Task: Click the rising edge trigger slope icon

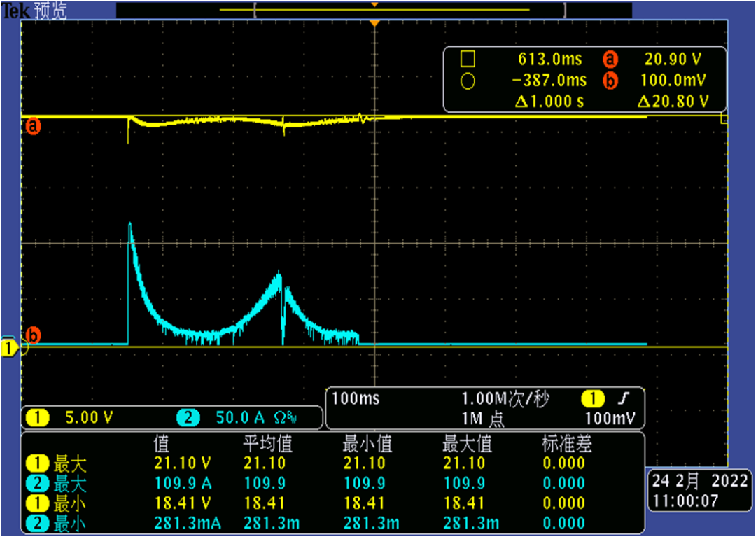Action: [623, 399]
